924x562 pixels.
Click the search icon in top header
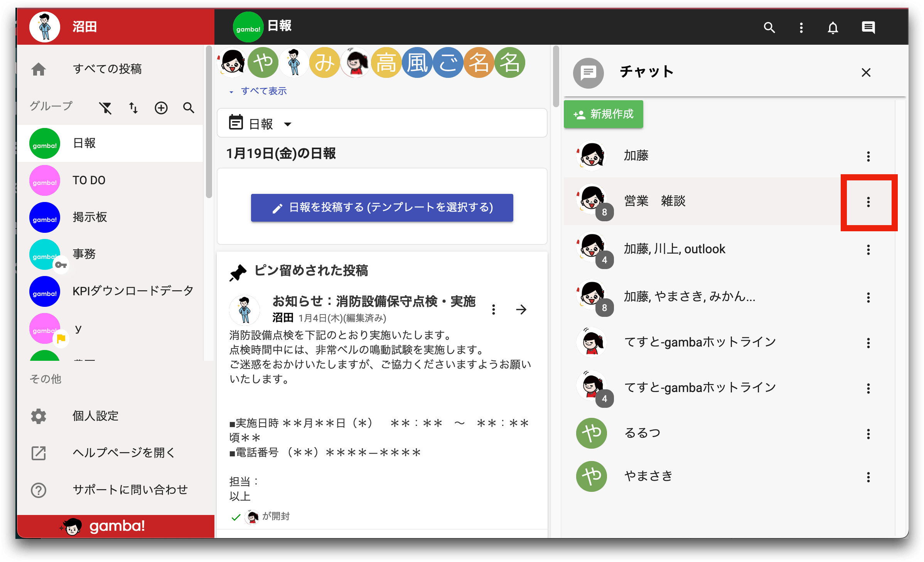[769, 28]
